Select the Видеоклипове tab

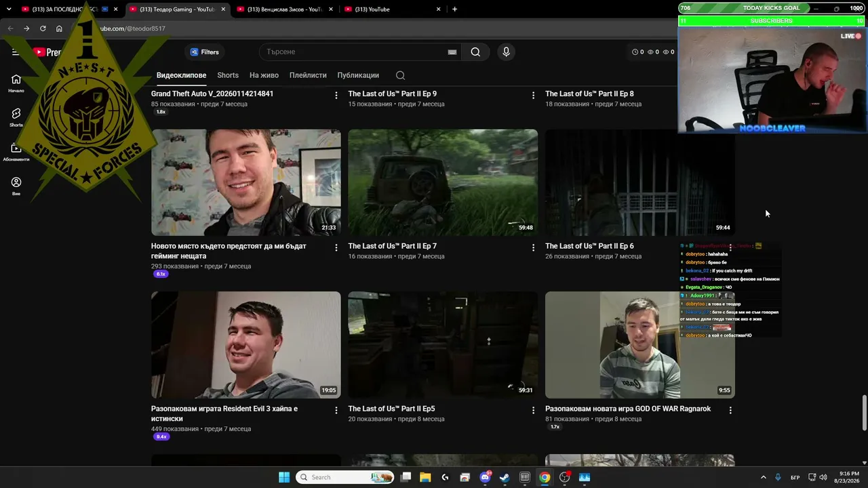pyautogui.click(x=181, y=75)
